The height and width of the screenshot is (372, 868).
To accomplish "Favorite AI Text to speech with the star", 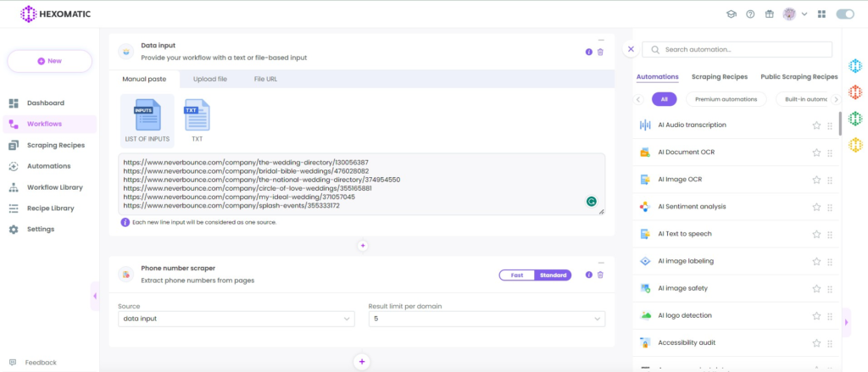I will pos(816,234).
